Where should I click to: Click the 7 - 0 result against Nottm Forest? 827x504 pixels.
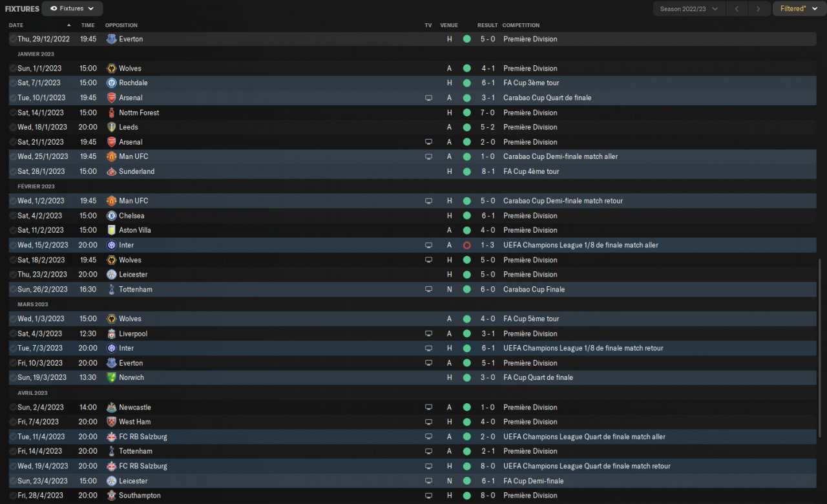(x=488, y=112)
